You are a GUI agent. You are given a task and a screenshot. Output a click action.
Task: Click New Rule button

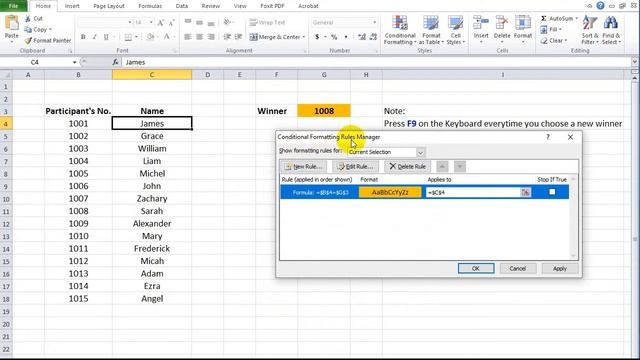[304, 167]
